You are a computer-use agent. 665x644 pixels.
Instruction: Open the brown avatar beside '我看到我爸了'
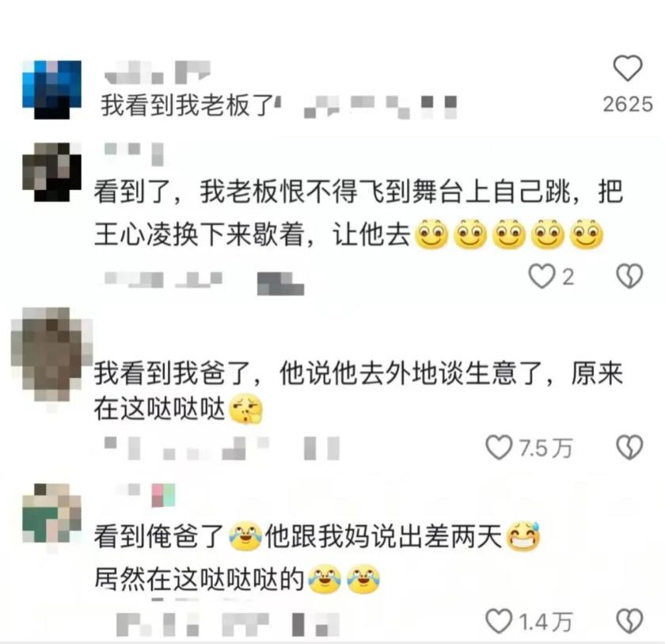[51, 354]
